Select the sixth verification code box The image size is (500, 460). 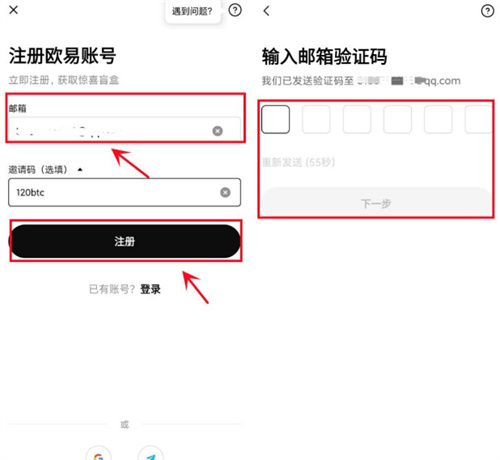(x=478, y=119)
